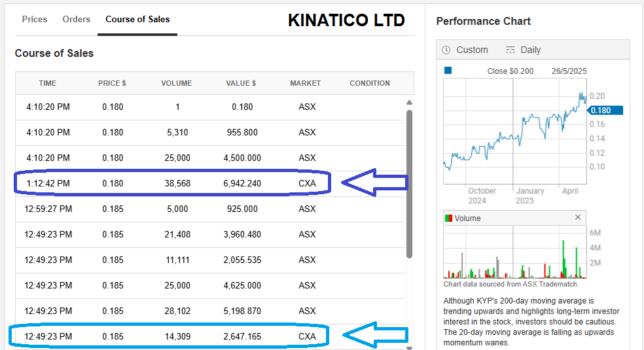Click the CONDITION column header
The width and height of the screenshot is (644, 350).
click(370, 83)
